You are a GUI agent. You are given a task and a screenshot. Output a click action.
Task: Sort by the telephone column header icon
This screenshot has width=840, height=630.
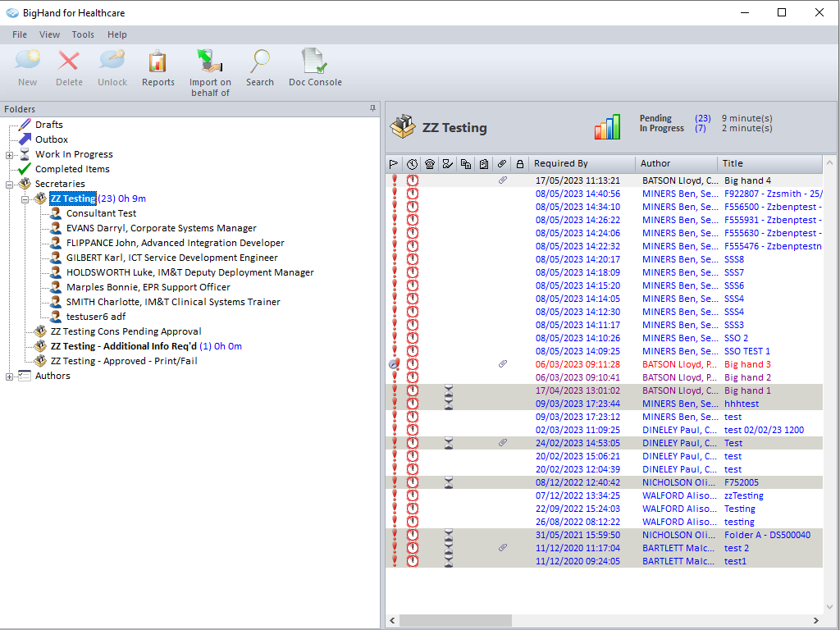pyautogui.click(x=430, y=164)
